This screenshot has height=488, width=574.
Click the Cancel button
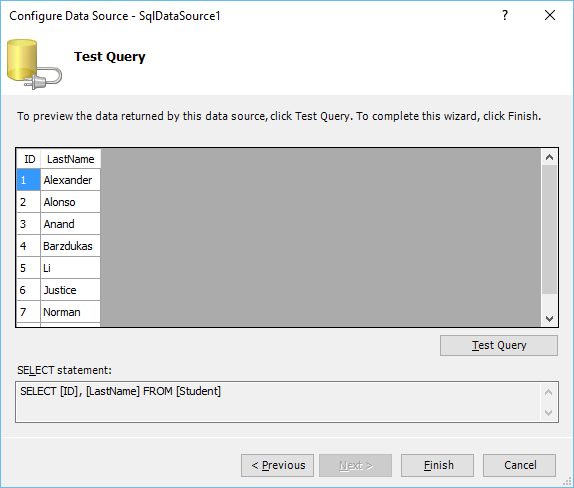pos(519,465)
